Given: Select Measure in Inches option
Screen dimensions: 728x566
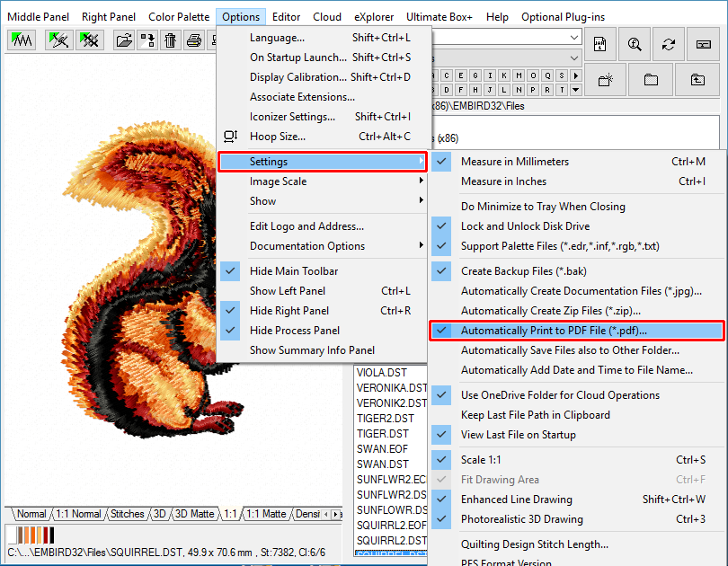Looking at the screenshot, I should [577, 181].
